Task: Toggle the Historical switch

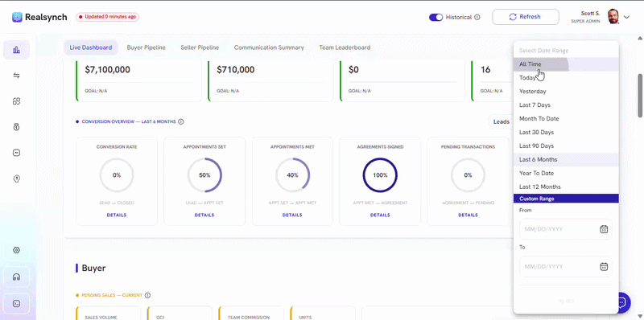Action: 436,17
